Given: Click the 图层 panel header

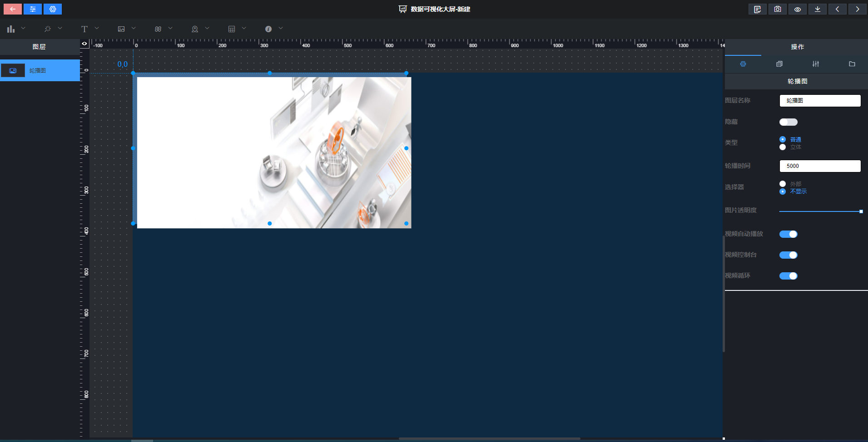Looking at the screenshot, I should 39,47.
